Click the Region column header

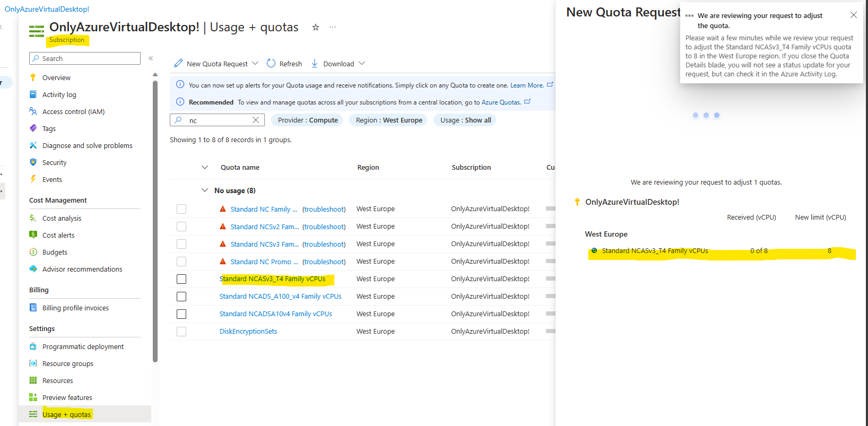click(x=368, y=167)
